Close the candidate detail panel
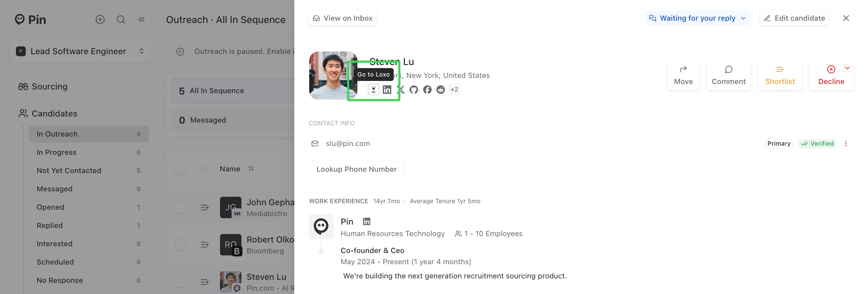This screenshot has height=294, width=868. tap(846, 18)
